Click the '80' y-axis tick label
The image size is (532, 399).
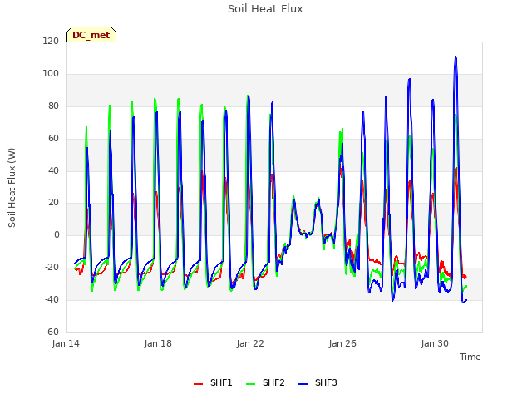pyautogui.click(x=53, y=106)
